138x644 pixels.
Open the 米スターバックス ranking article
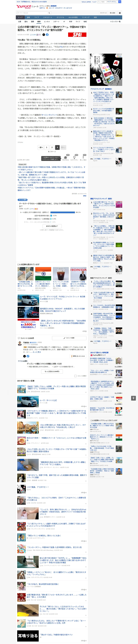click(104, 111)
